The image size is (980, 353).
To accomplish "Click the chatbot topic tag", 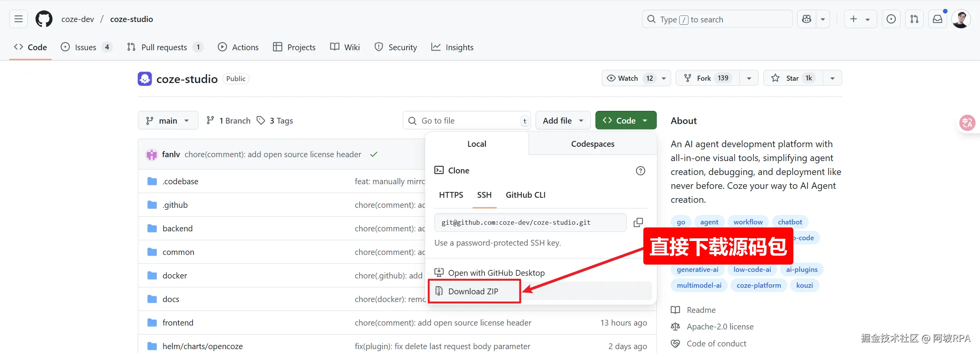I will (x=790, y=222).
